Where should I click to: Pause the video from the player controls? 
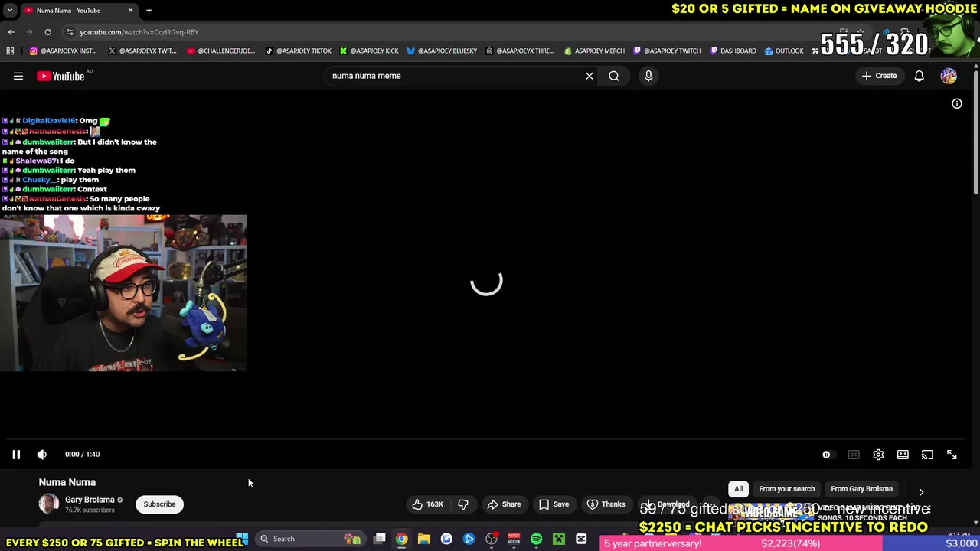point(16,455)
